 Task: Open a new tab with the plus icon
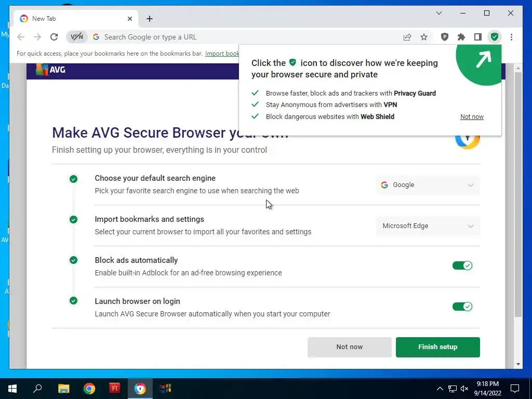[x=150, y=19]
